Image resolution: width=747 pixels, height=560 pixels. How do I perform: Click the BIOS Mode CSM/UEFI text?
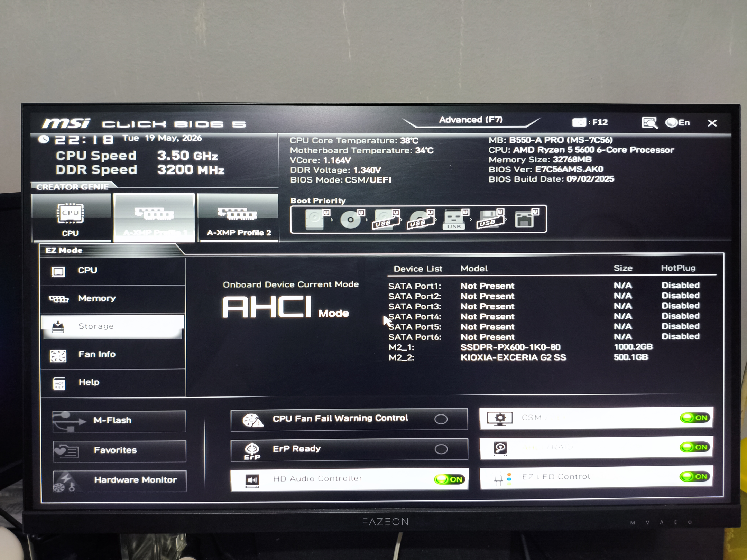coord(341,180)
